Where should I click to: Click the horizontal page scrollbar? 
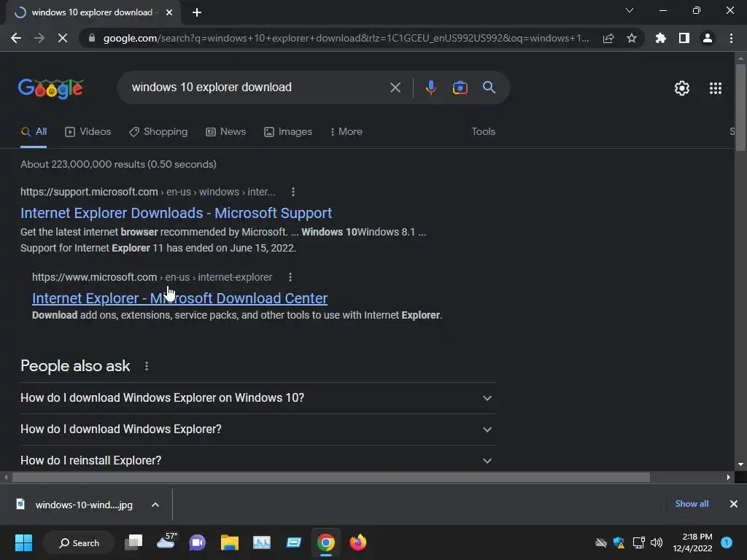coord(331,477)
